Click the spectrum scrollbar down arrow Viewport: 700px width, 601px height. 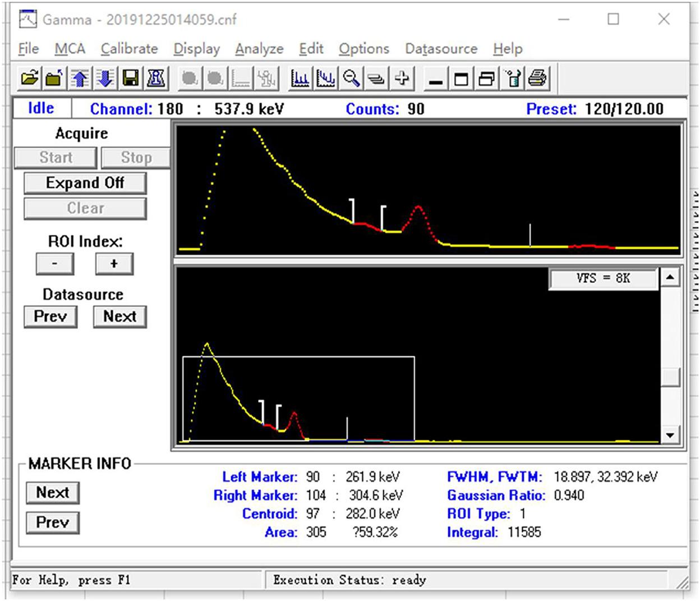click(670, 435)
